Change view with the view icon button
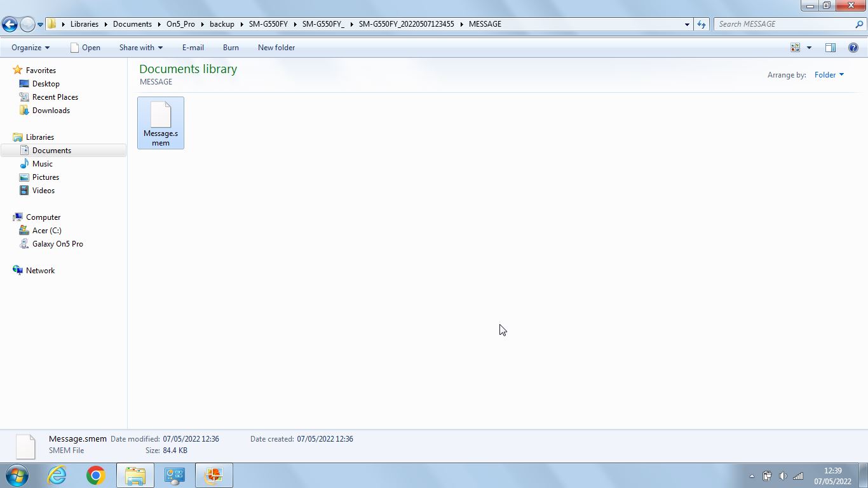868x488 pixels. click(x=795, y=48)
